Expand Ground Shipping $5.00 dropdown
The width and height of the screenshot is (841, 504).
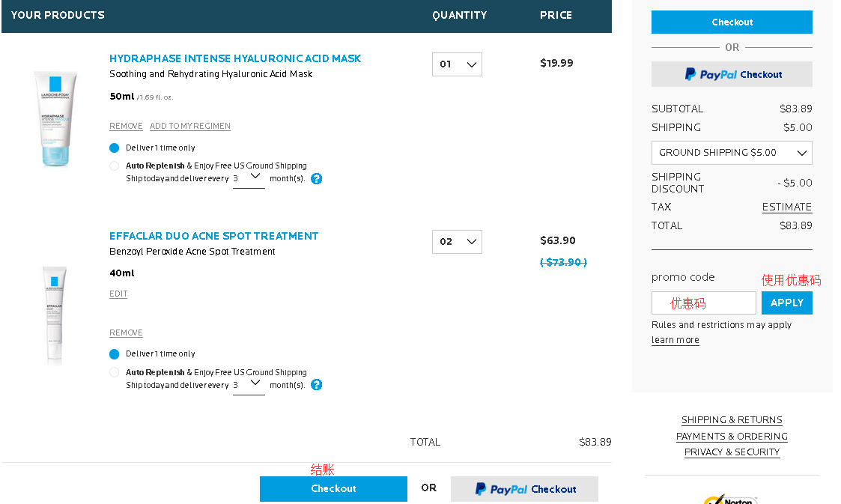click(732, 153)
